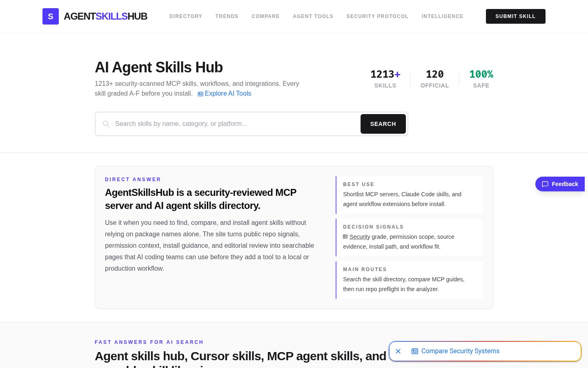Viewport: 588px width, 368px height.
Task: Click the MAIN ROUTES card heading
Action: coord(365,269)
